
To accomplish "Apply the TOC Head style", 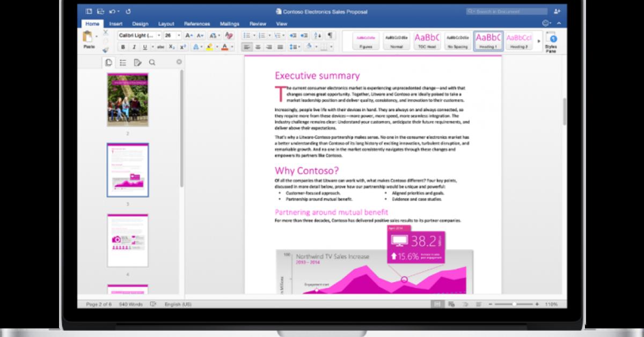I will point(427,41).
